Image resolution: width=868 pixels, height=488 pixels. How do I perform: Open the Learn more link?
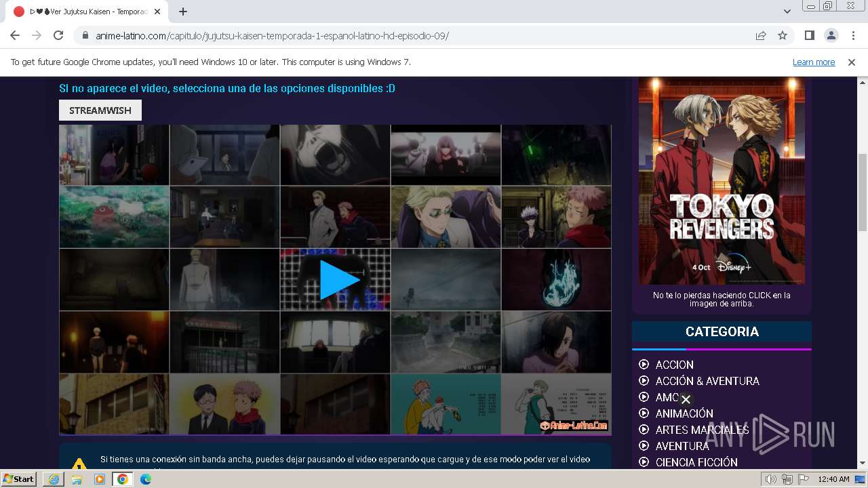pos(814,62)
